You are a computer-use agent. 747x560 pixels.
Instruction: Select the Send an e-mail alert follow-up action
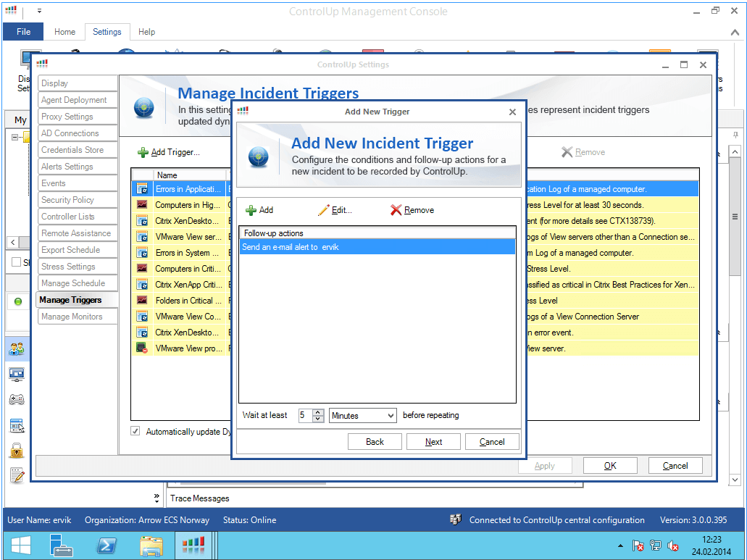point(377,247)
